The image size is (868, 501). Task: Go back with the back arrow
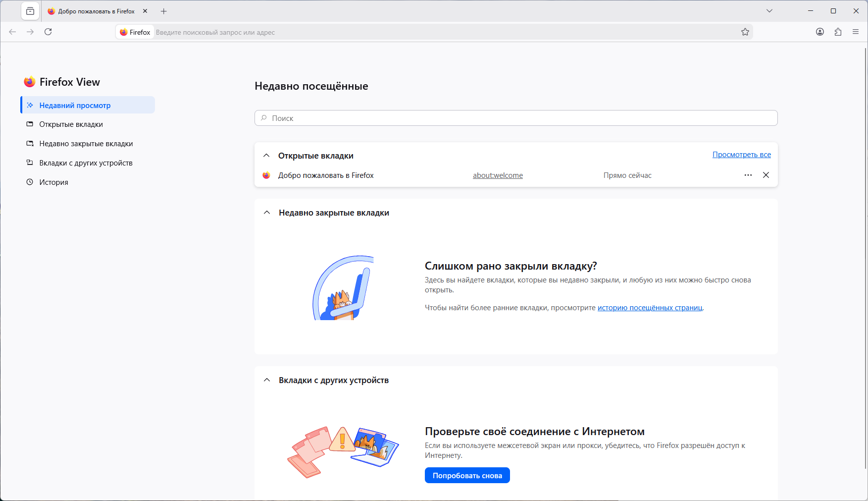pos(12,32)
